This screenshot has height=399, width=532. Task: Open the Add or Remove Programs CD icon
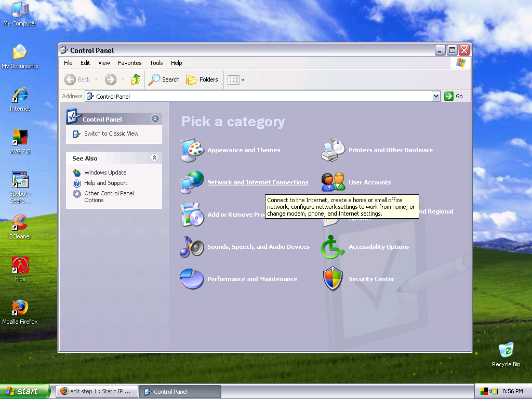(x=192, y=215)
